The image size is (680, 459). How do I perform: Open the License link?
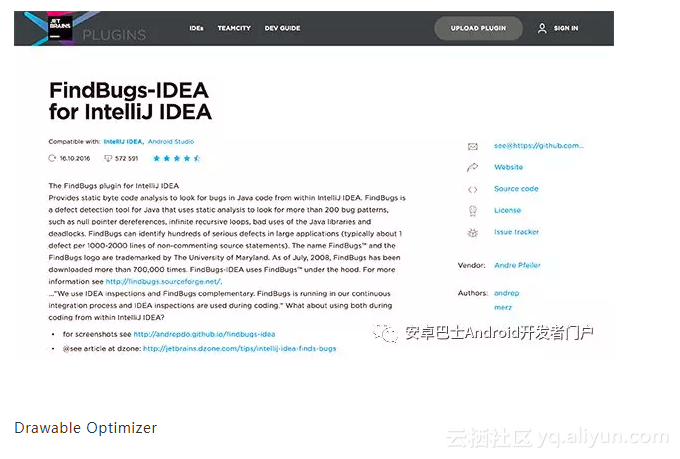pyautogui.click(x=507, y=210)
